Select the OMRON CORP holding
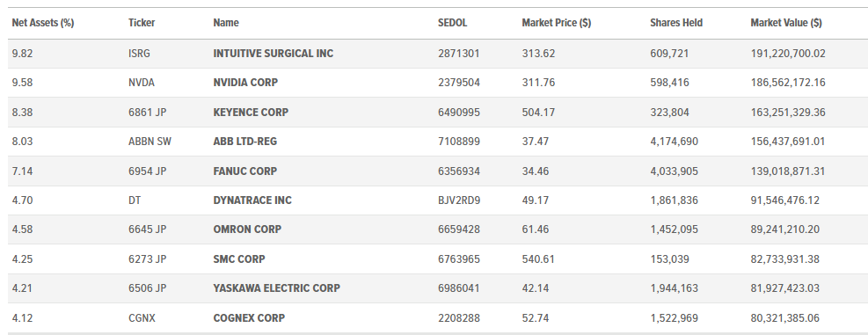The height and width of the screenshot is (335, 868). pyautogui.click(x=247, y=229)
